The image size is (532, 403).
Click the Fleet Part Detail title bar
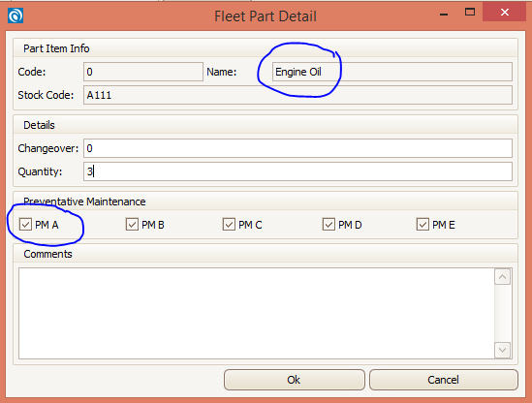[266, 15]
